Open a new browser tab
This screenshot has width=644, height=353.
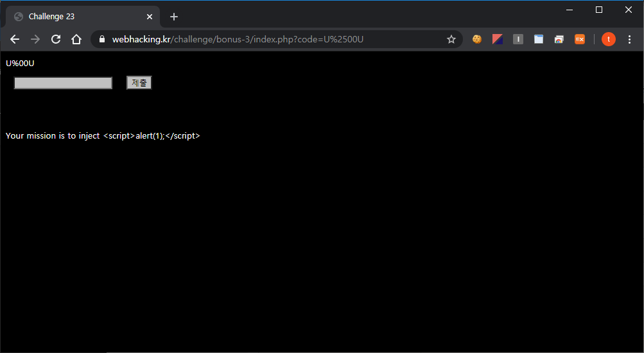coord(174,17)
